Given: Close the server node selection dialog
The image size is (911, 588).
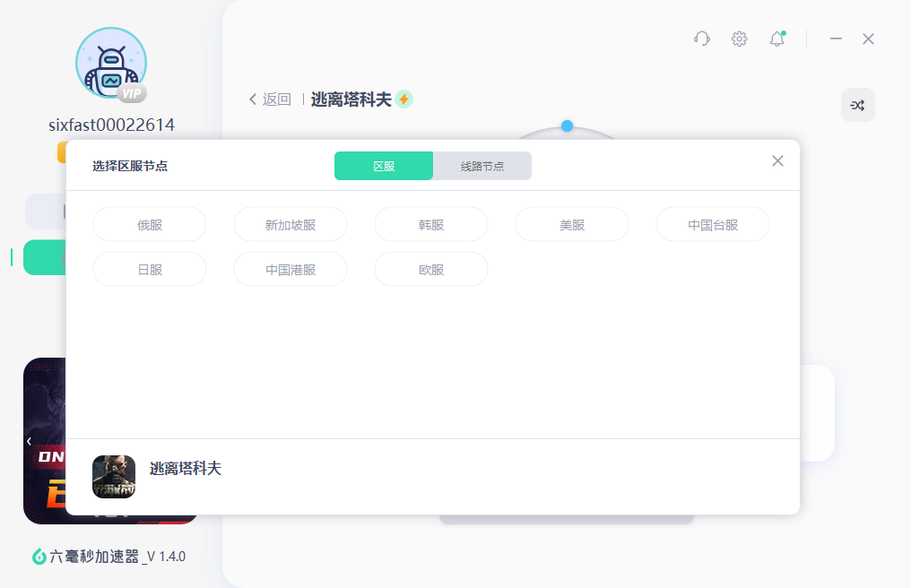Looking at the screenshot, I should click(777, 160).
